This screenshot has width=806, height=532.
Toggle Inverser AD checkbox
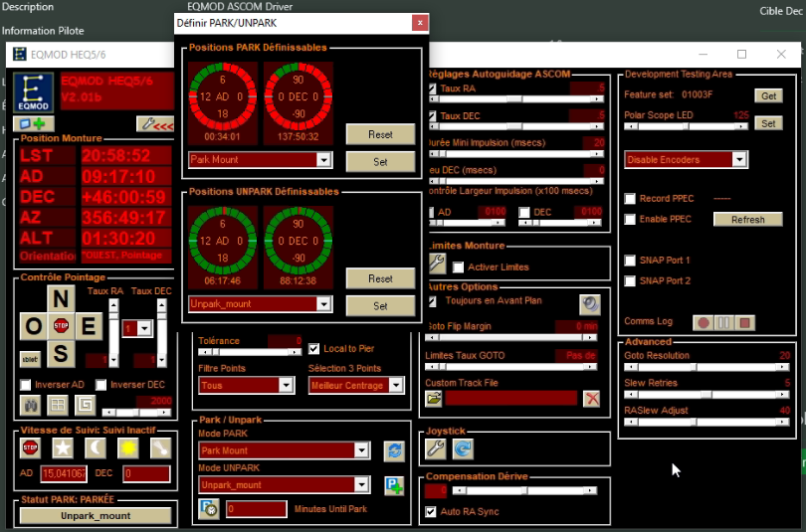[x=25, y=385]
